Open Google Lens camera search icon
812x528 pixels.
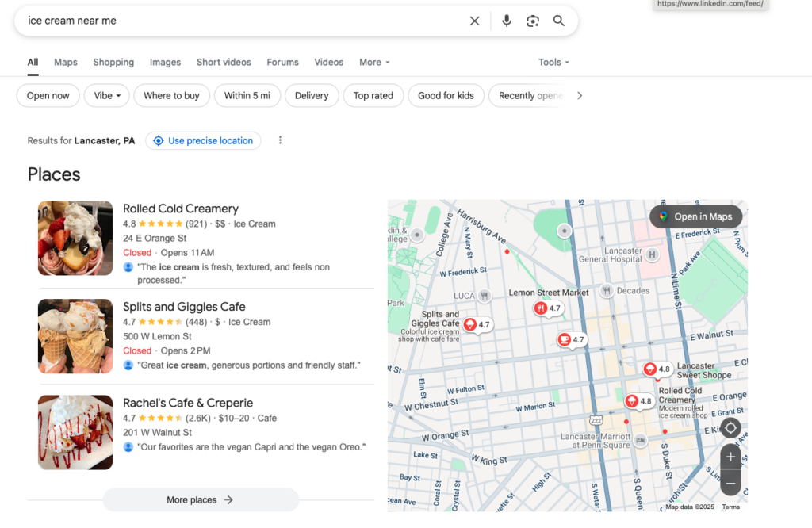pos(532,21)
